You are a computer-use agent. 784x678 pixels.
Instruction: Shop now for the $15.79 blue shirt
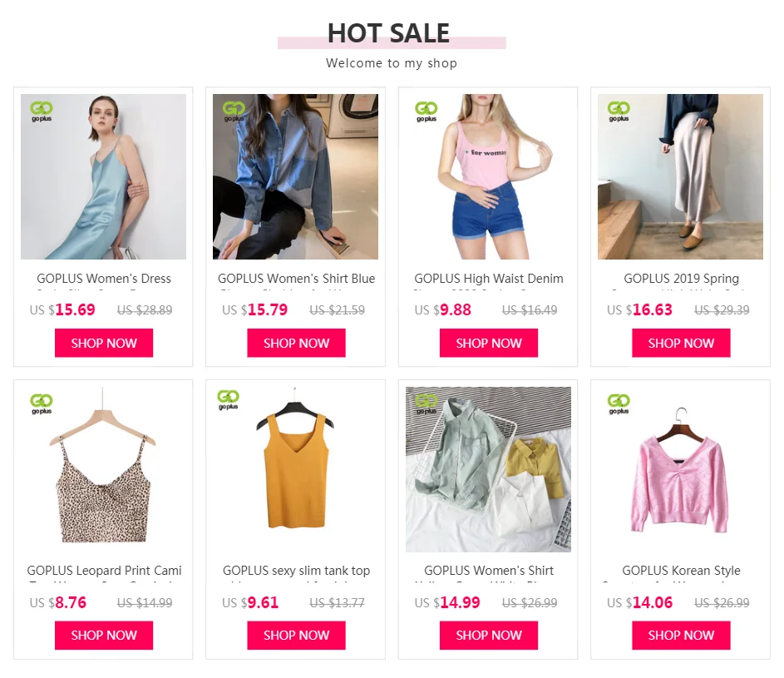(x=296, y=343)
